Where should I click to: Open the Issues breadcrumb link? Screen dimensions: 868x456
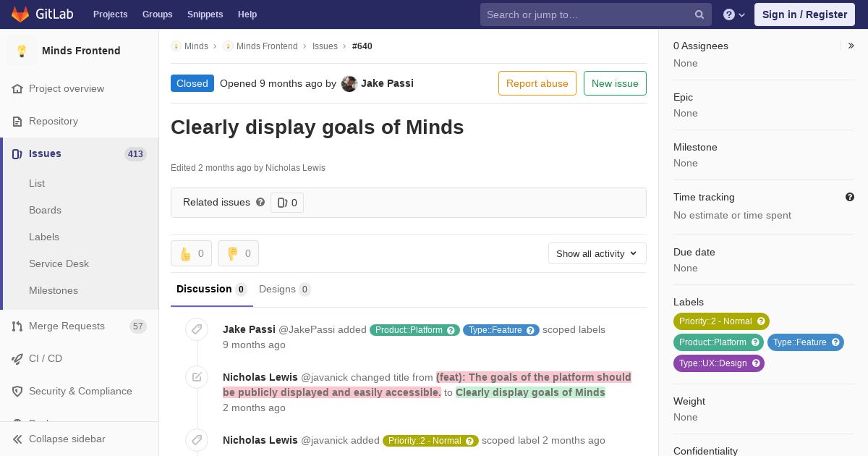325,46
